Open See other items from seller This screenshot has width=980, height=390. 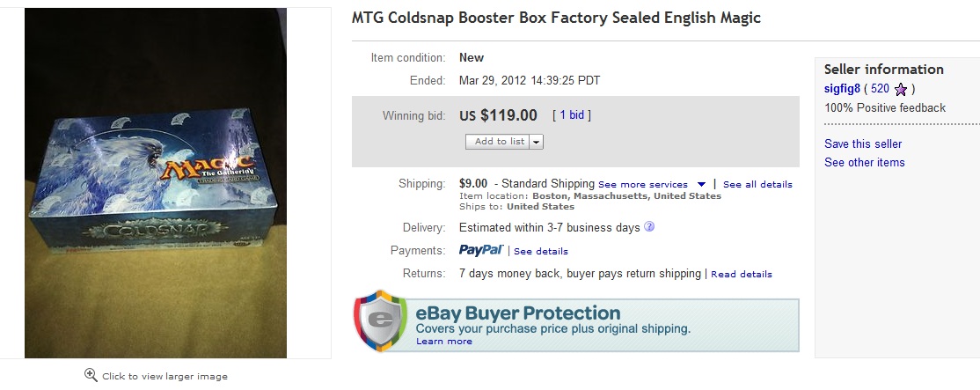click(864, 162)
